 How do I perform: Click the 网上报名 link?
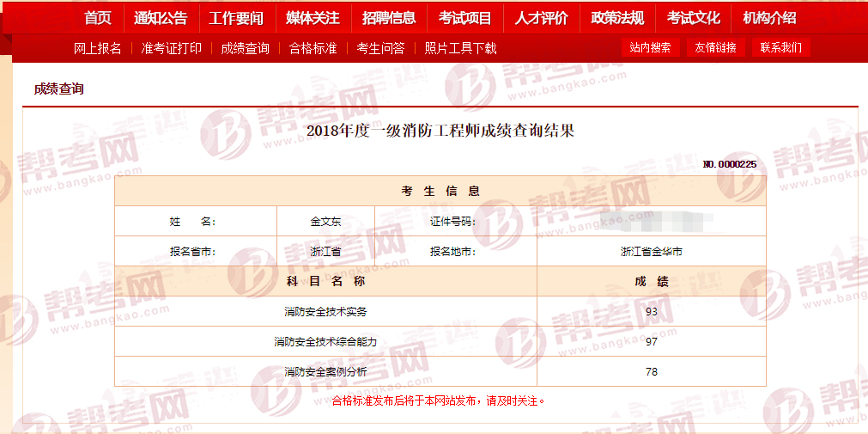pos(97,48)
